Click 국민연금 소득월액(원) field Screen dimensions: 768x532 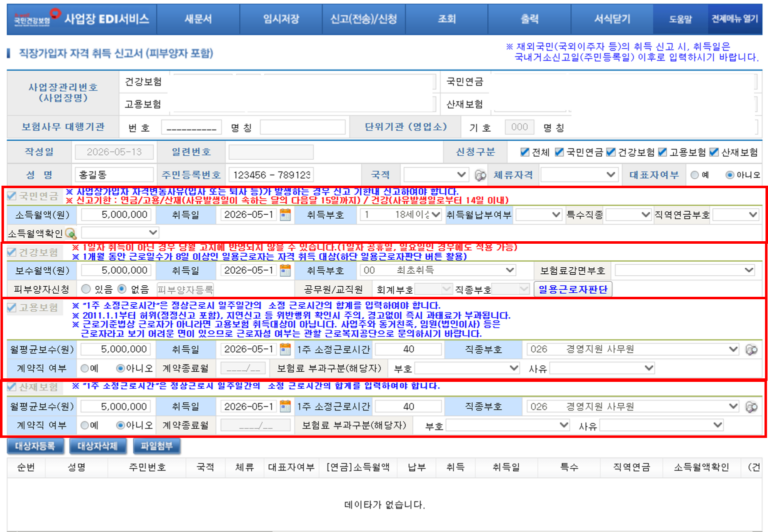pyautogui.click(x=116, y=215)
